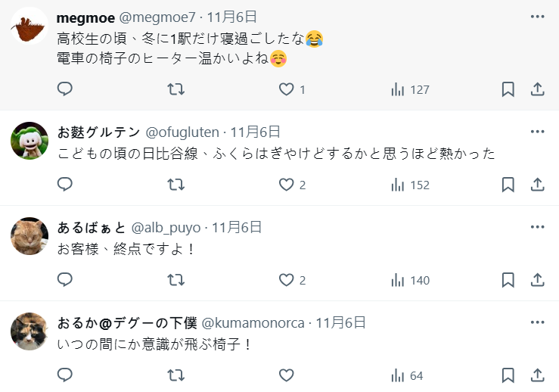Open more menu on お麩グルテン's tweet
This screenshot has width=559, height=392.
538,131
